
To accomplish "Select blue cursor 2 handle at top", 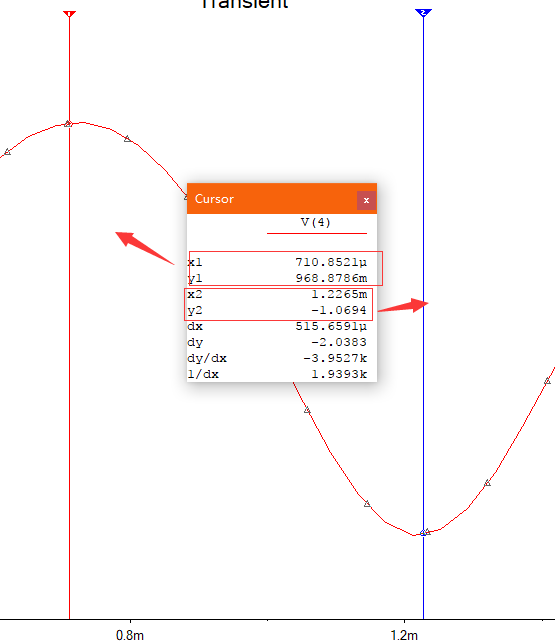I will tap(423, 13).
